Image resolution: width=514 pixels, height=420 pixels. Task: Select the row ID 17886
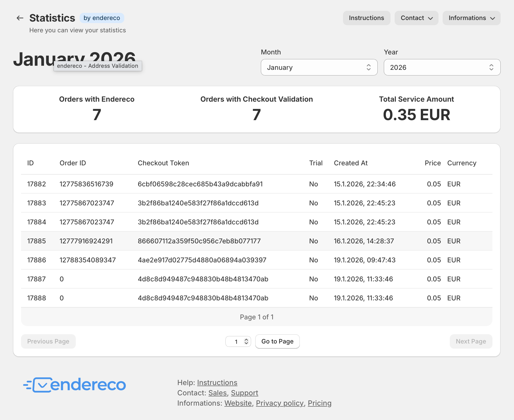36,260
